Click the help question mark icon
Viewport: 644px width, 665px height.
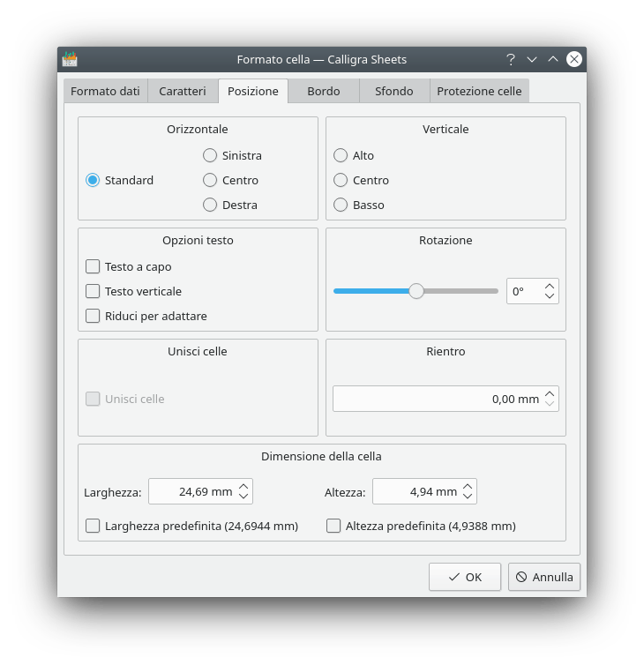(x=510, y=59)
